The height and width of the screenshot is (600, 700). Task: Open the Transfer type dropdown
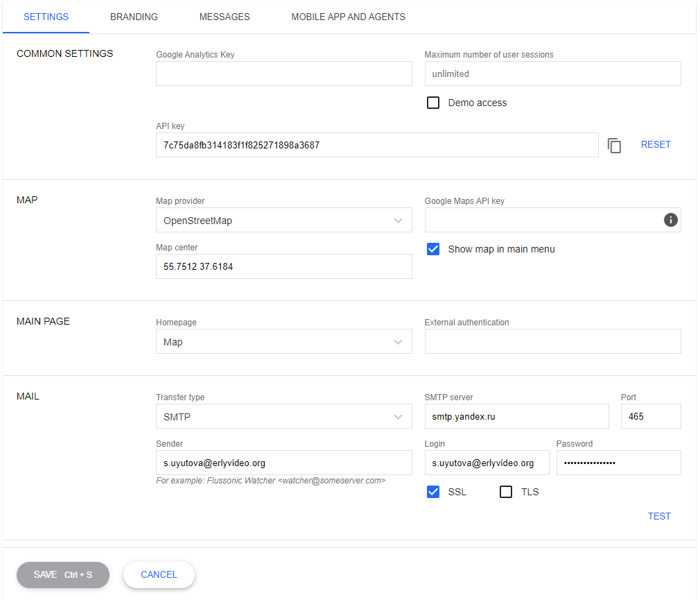pos(399,416)
